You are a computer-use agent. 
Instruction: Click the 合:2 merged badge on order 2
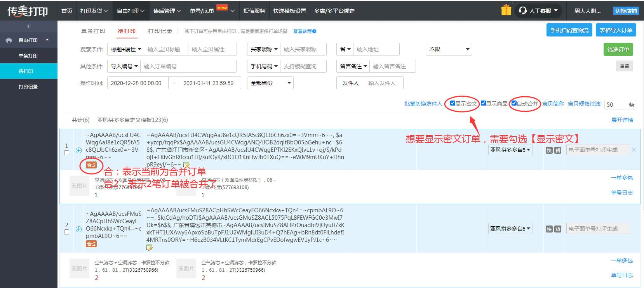click(x=91, y=244)
